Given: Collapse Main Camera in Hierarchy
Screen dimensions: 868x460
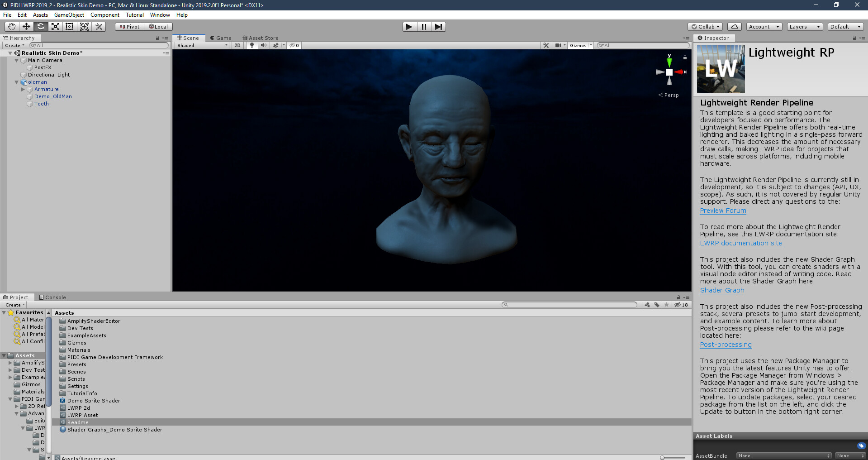Looking at the screenshot, I should (17, 61).
